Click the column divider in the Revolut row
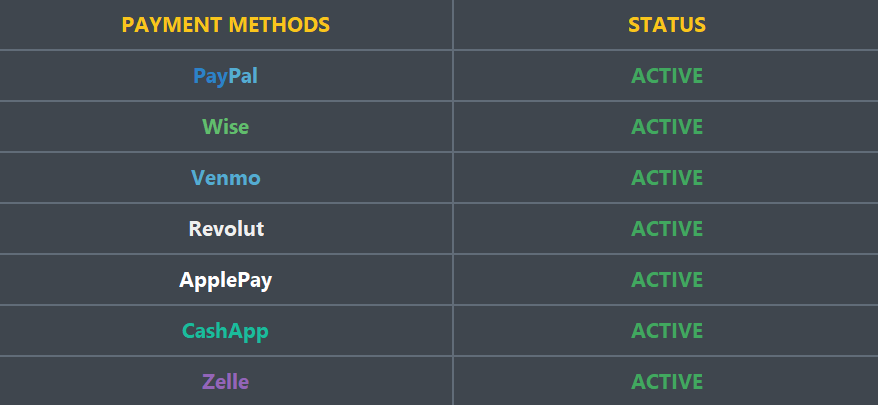The height and width of the screenshot is (405, 878). 453,229
